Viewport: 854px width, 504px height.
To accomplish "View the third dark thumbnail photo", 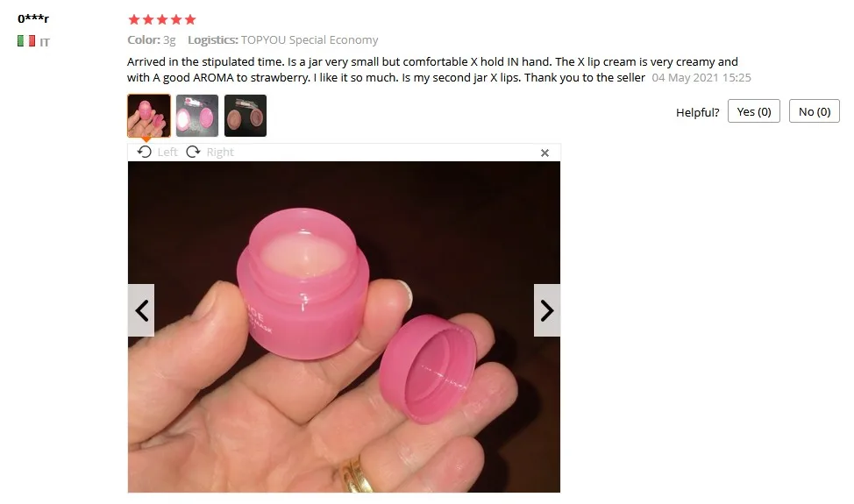I will click(246, 116).
